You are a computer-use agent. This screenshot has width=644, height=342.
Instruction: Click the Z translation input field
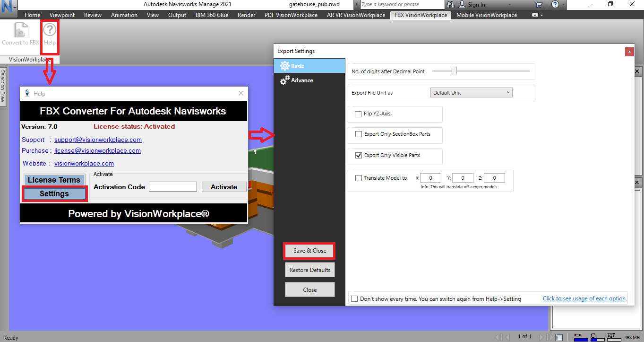pyautogui.click(x=494, y=178)
